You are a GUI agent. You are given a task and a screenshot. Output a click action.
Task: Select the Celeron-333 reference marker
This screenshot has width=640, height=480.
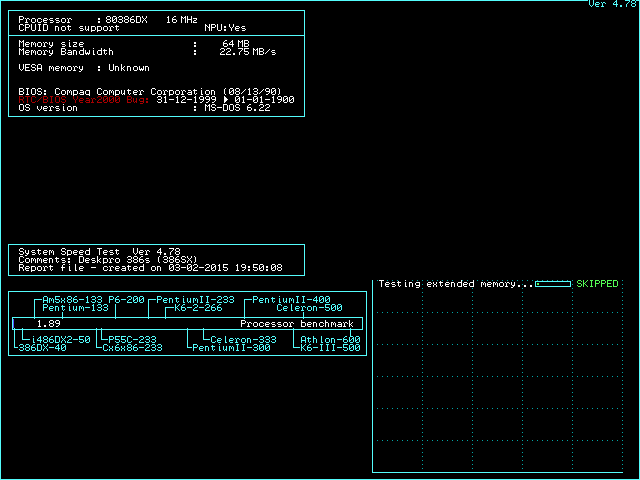243,340
